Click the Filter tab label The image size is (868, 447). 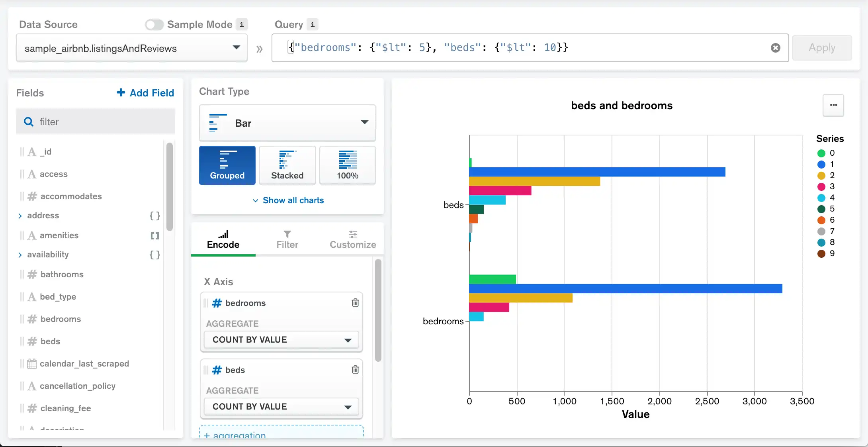287,244
